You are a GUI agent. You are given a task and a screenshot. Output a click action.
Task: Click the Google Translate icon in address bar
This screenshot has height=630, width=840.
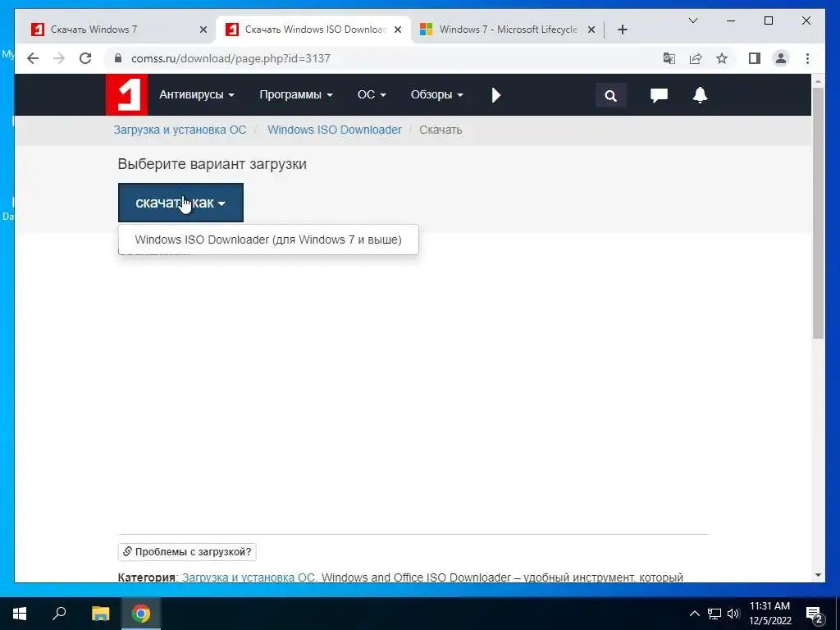pyautogui.click(x=669, y=58)
